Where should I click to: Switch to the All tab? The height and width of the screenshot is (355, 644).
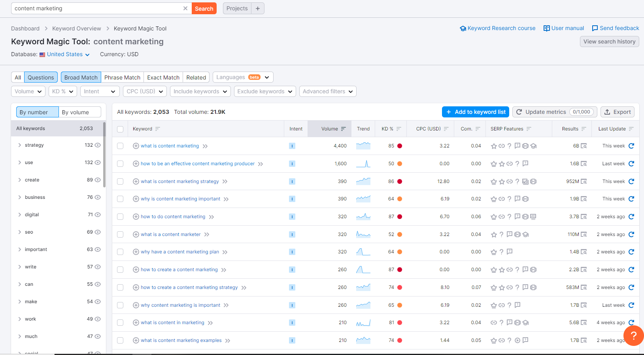click(x=18, y=77)
